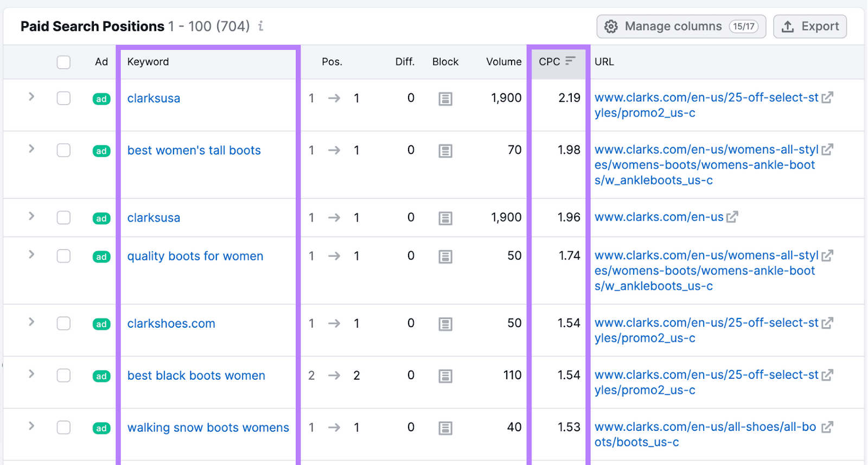Open the www.clarks.com/en-us URL link
Image resolution: width=868 pixels, height=465 pixels.
click(x=659, y=217)
